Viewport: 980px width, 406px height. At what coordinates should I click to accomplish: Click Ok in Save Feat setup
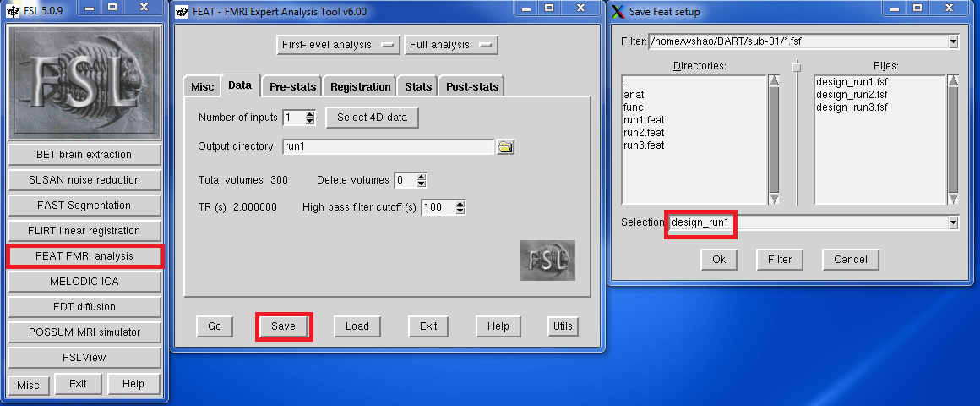pos(719,259)
